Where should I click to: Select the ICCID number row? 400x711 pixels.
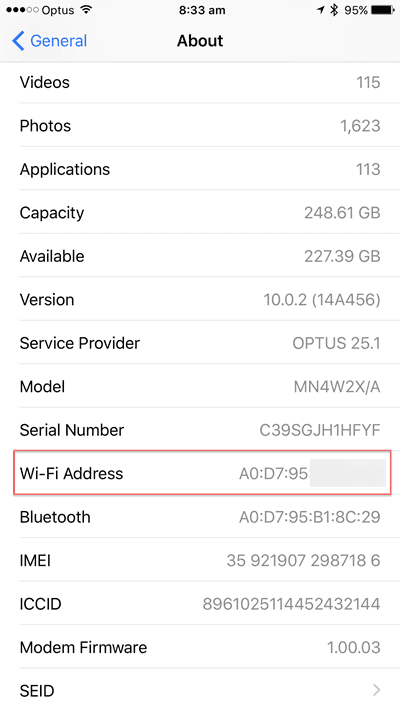pyautogui.click(x=200, y=604)
